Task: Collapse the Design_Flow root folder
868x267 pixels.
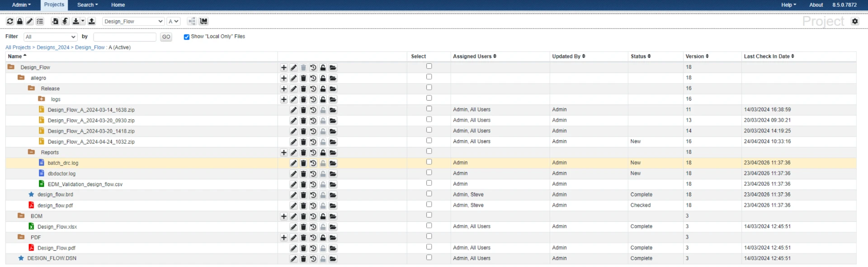Action: 11,67
